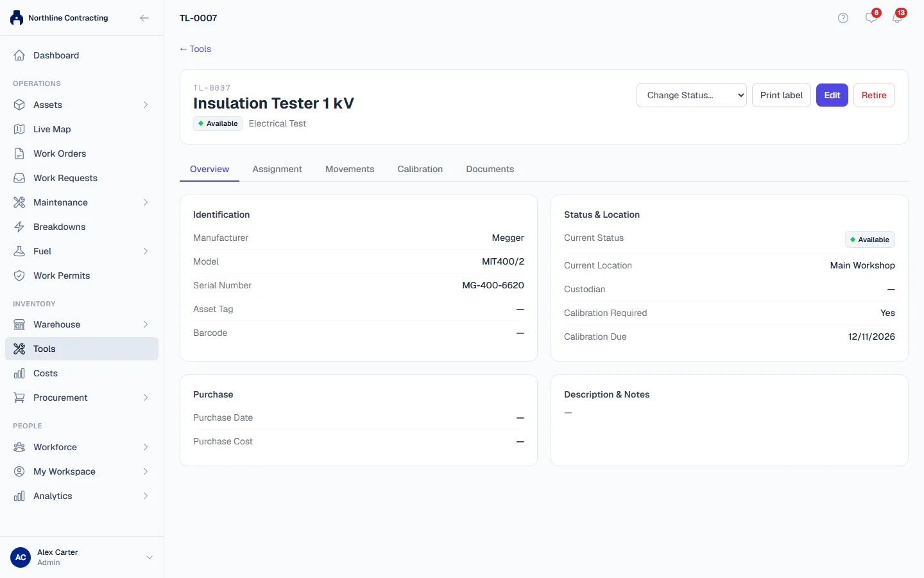Image resolution: width=924 pixels, height=578 pixels.
Task: Expand the Warehouse submenu chevron
Action: click(146, 324)
